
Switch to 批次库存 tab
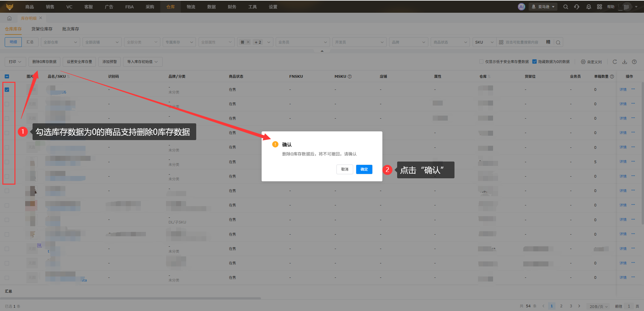pyautogui.click(x=71, y=29)
